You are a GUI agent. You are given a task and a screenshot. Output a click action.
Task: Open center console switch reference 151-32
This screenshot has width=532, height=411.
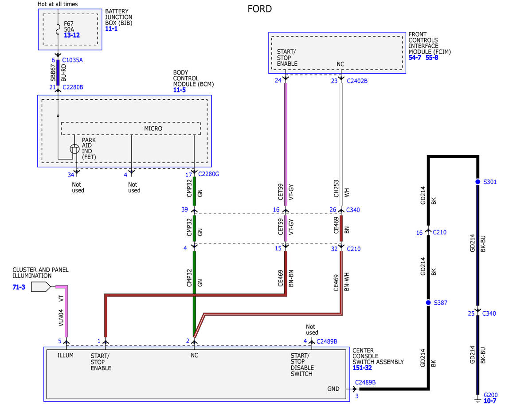363,368
